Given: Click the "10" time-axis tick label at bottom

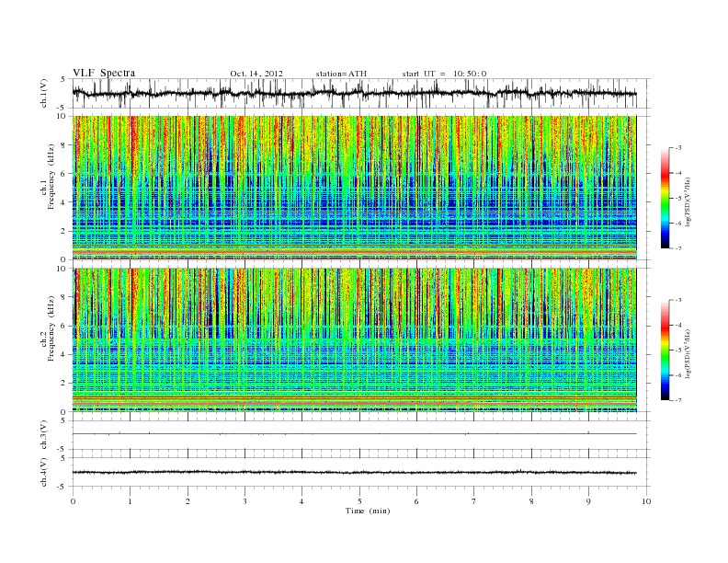Looking at the screenshot, I should pos(646,501).
